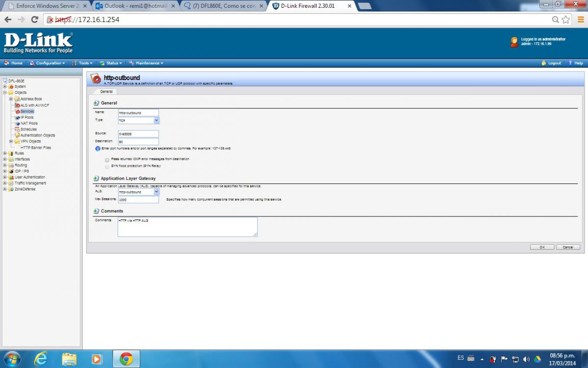
Task: Toggle Pass returned ICMP error messages checkbox
Action: pos(107,159)
